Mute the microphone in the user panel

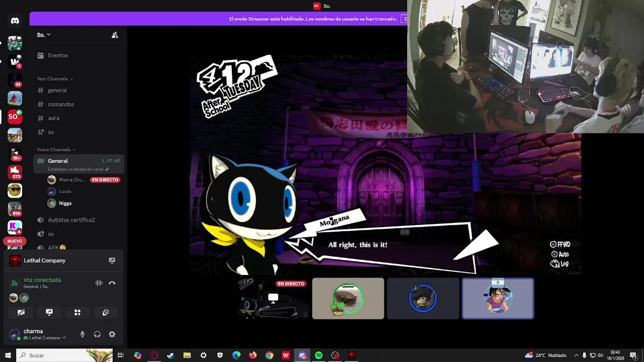point(83,334)
